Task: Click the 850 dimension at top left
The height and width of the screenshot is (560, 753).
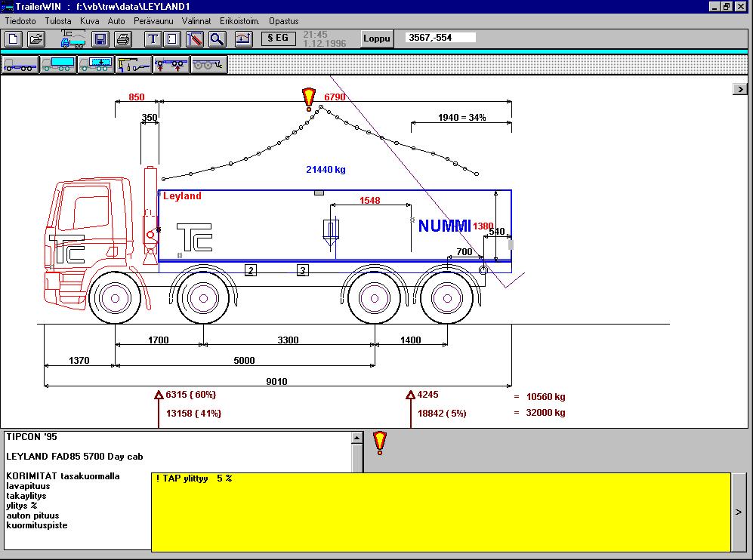Action: tap(137, 97)
